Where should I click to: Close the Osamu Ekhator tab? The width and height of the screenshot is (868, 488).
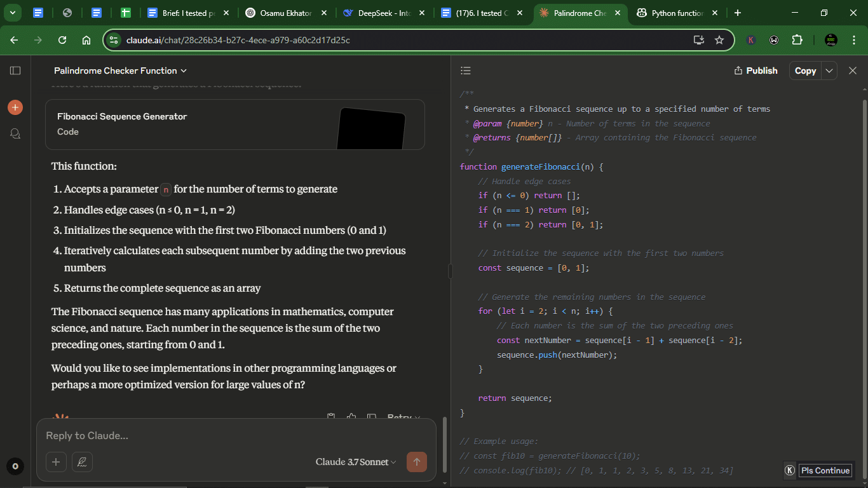point(324,13)
